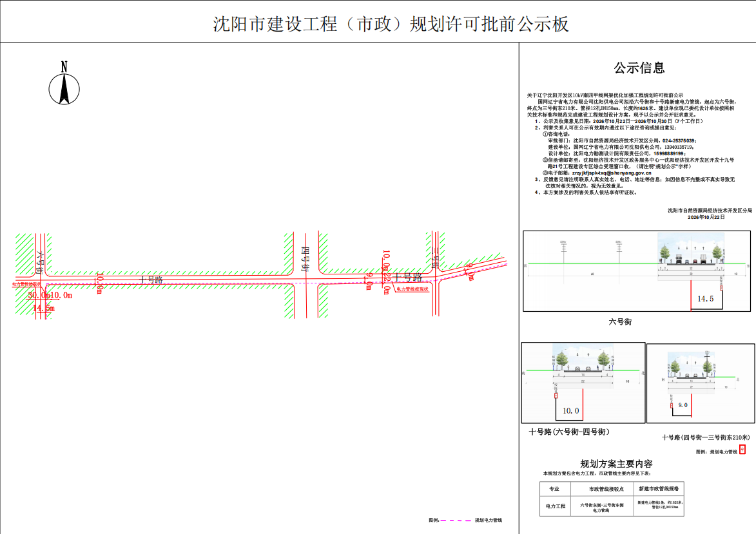The height and width of the screenshot is (534, 756).
Task: Click the 14.5m dimension on the map
Action: click(x=44, y=307)
